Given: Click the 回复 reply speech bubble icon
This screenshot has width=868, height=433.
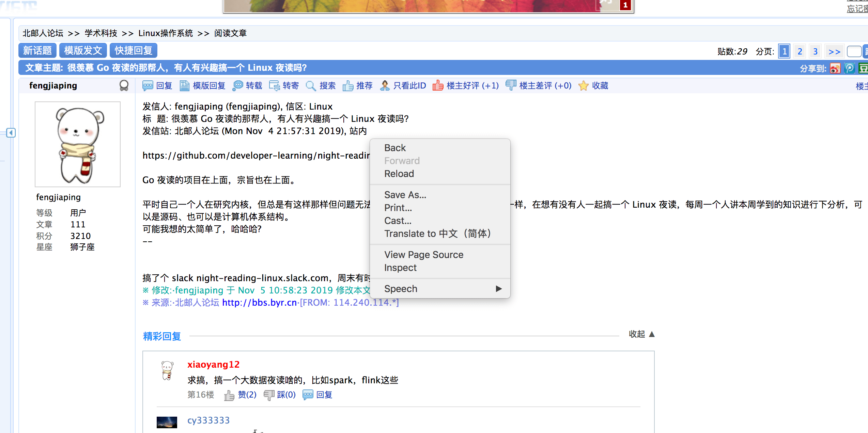Looking at the screenshot, I should point(148,85).
